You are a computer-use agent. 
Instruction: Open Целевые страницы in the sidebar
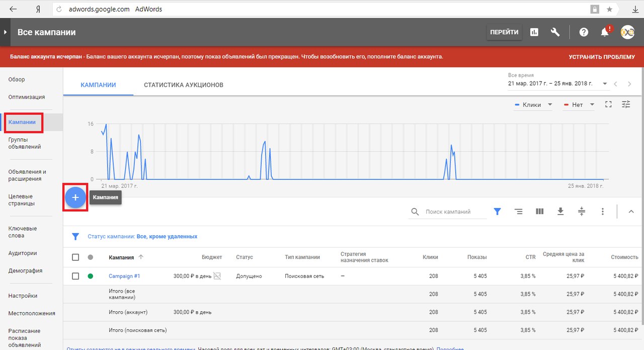22,200
